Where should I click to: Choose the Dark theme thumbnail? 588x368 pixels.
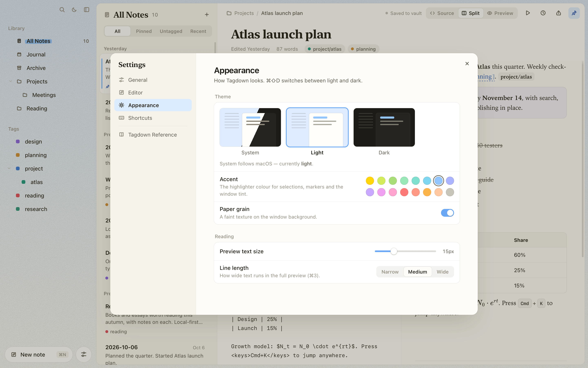coord(384,127)
